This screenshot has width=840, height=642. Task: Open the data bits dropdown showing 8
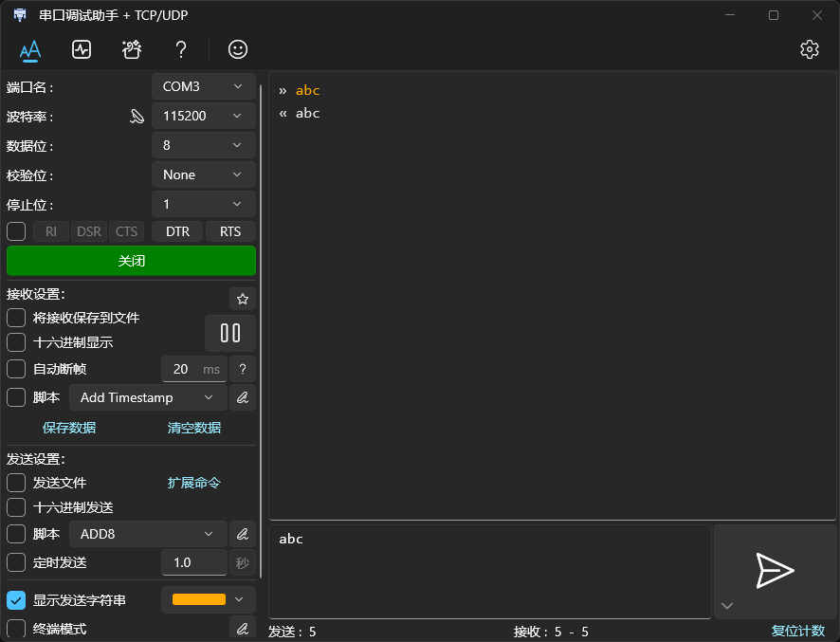click(204, 145)
